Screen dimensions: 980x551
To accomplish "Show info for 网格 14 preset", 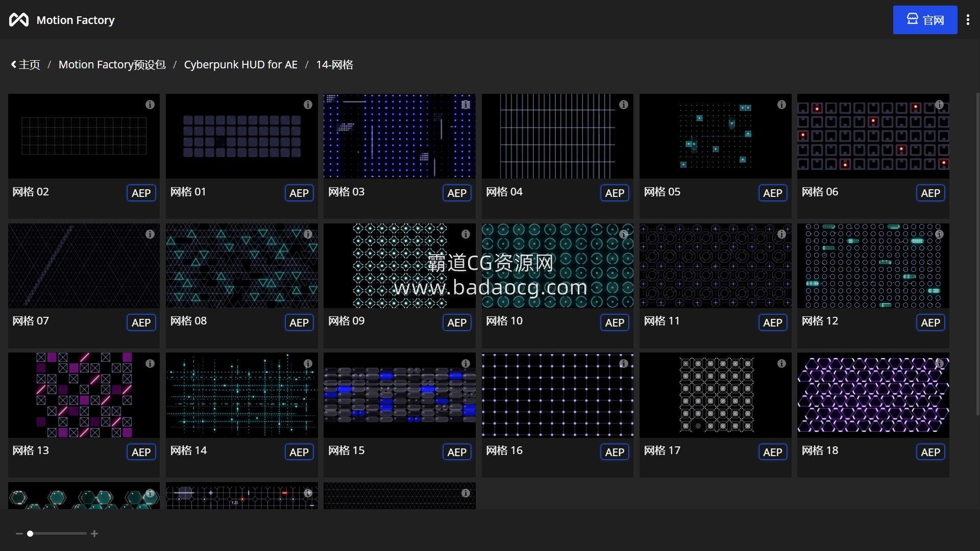I will pos(308,364).
